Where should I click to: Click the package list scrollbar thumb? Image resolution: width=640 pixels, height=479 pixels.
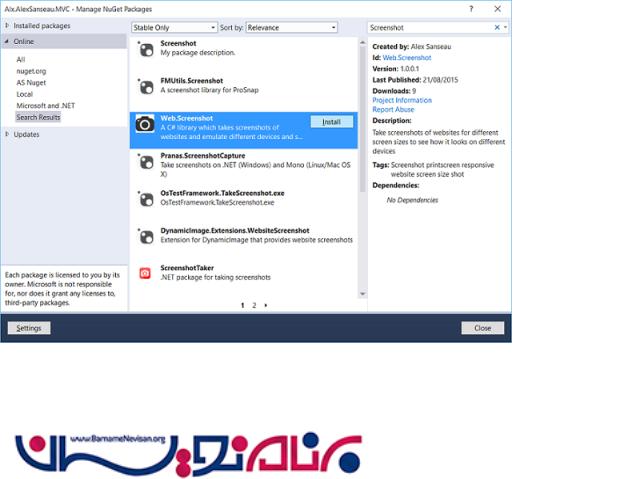pos(362,120)
